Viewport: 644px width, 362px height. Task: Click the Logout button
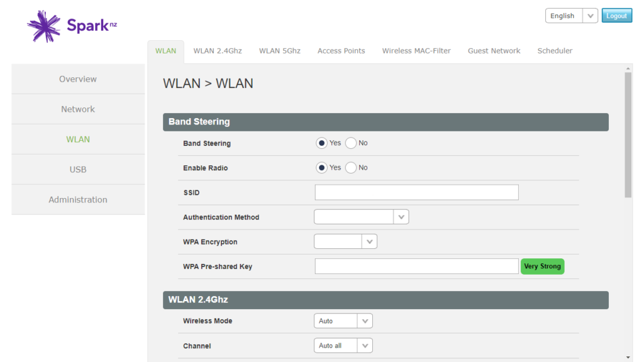pyautogui.click(x=616, y=15)
